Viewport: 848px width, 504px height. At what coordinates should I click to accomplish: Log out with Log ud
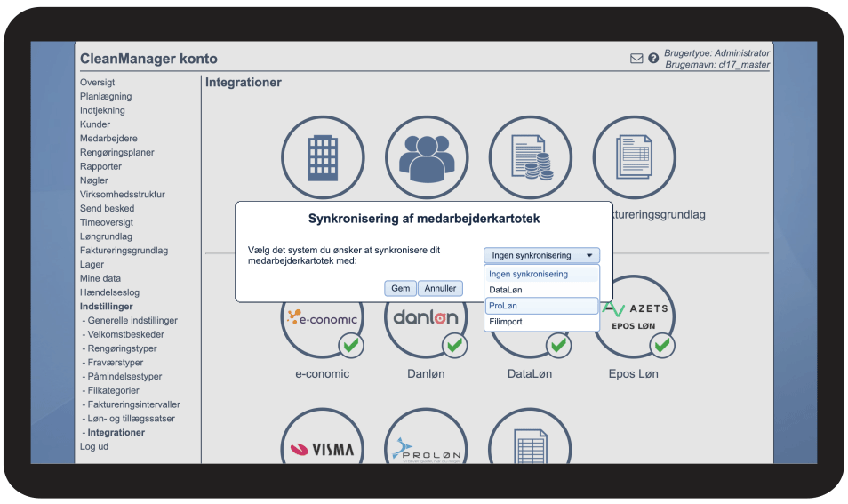94,447
